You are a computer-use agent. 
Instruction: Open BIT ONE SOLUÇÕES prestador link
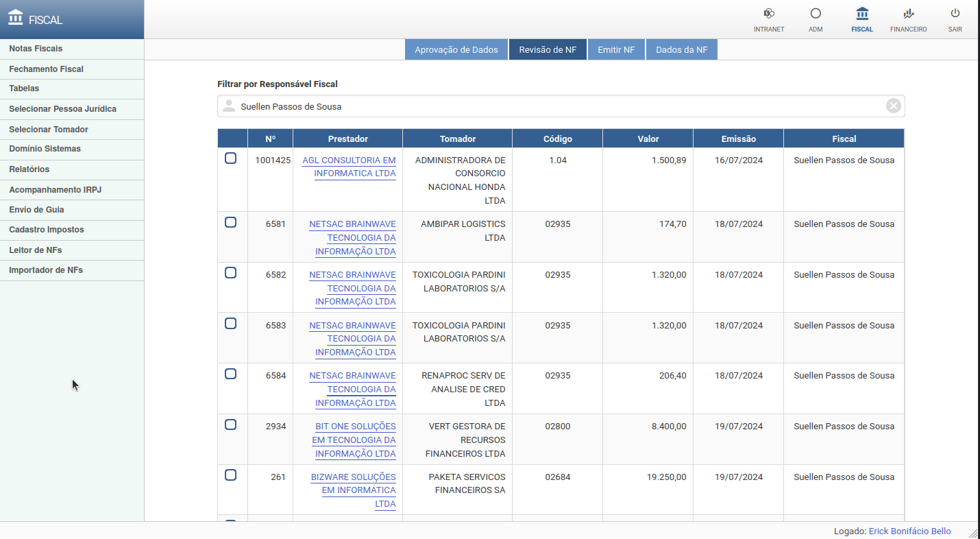tap(354, 440)
